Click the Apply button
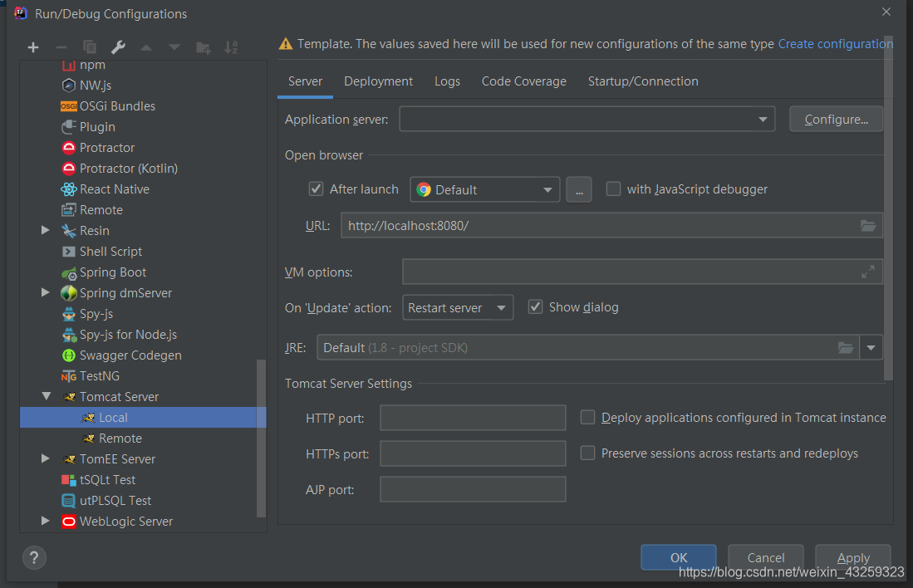This screenshot has height=588, width=913. 853,557
